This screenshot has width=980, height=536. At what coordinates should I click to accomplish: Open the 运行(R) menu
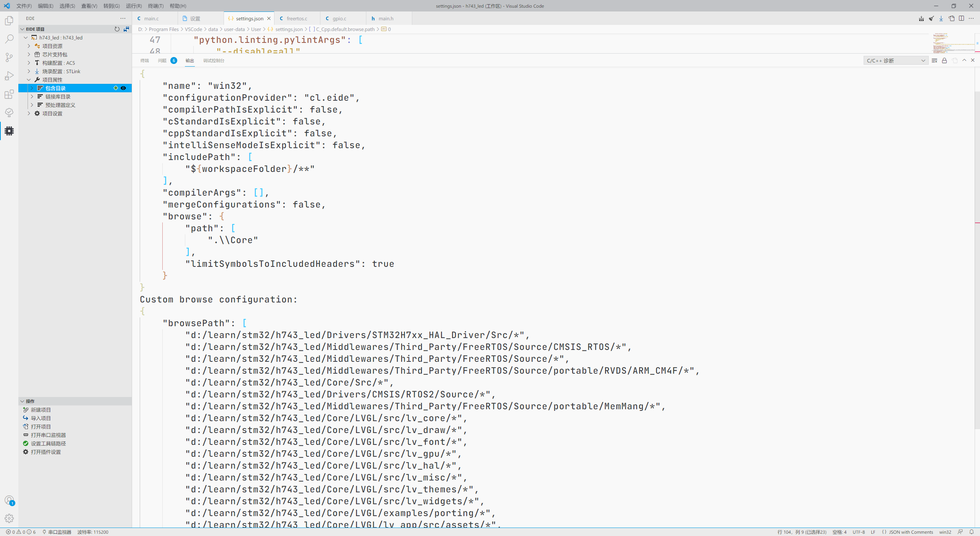tap(133, 6)
